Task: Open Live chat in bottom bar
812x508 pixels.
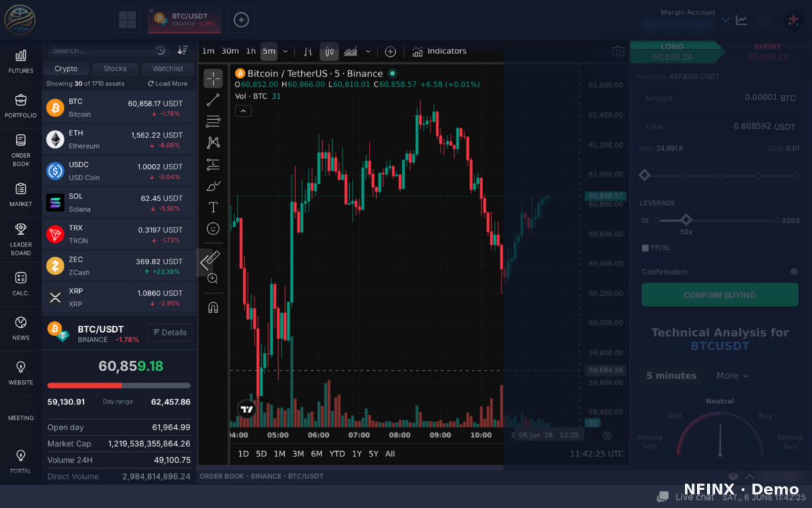Action: 685,497
